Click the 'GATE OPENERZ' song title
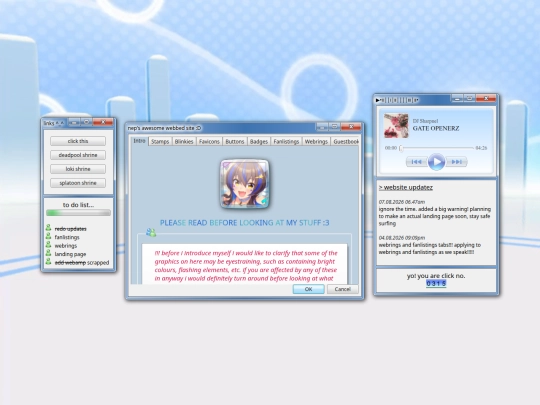Screen dimensions: 540x405 tap(436, 128)
